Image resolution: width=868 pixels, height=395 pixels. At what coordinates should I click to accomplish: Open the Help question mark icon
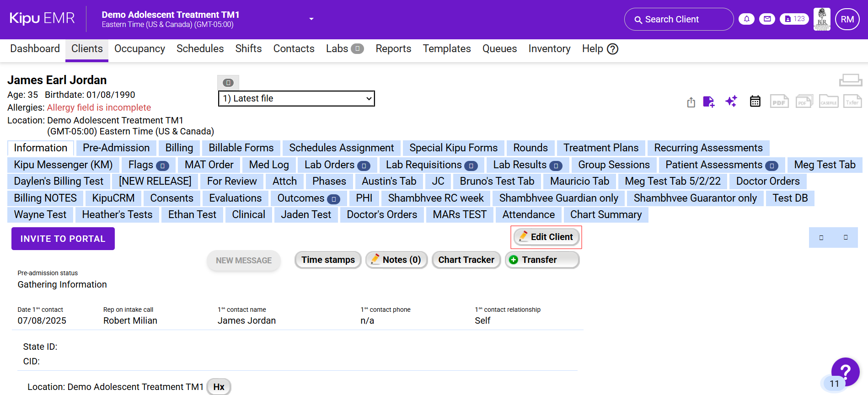click(612, 49)
